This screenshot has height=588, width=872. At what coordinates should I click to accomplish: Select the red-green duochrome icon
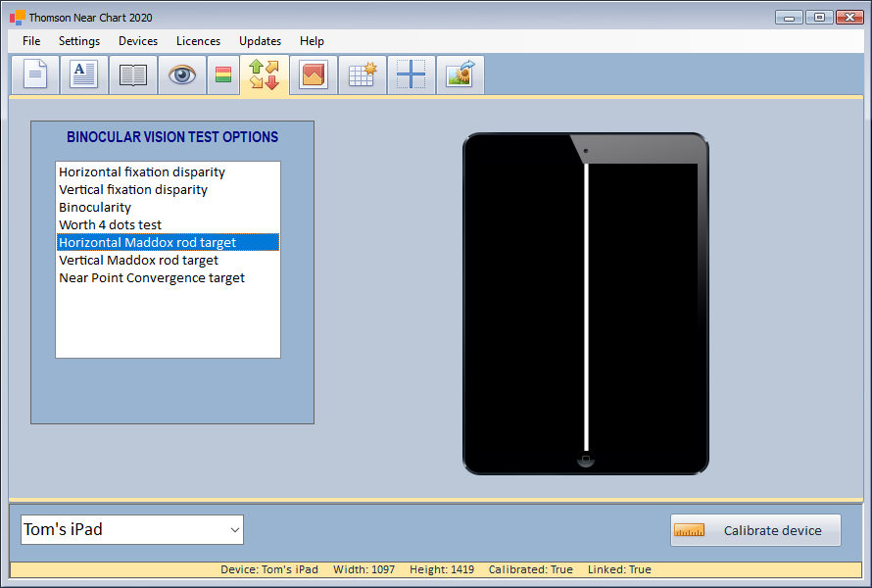pos(223,75)
